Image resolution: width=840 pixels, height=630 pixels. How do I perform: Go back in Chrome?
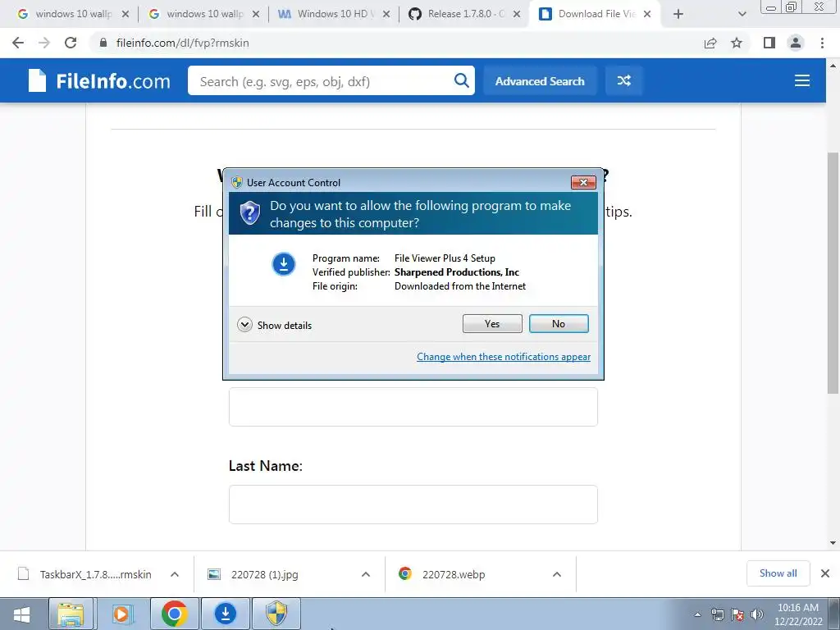pos(18,43)
